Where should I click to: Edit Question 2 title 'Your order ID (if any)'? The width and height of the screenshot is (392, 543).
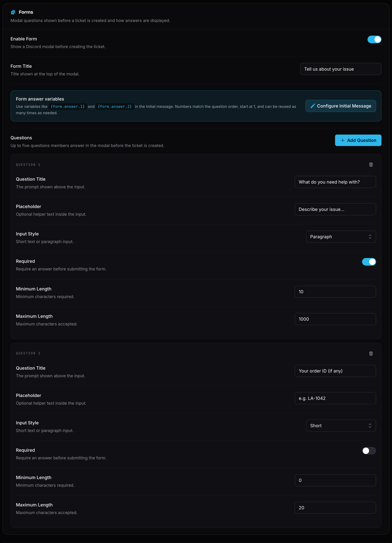[x=335, y=371]
